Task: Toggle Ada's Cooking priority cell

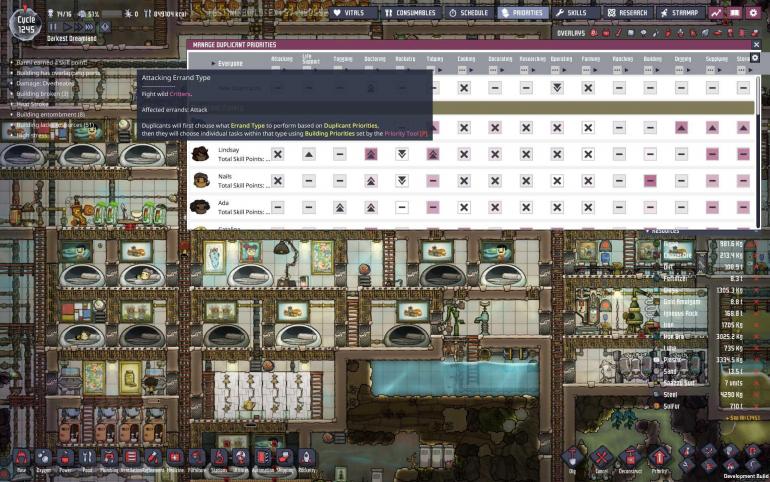Action: click(464, 207)
